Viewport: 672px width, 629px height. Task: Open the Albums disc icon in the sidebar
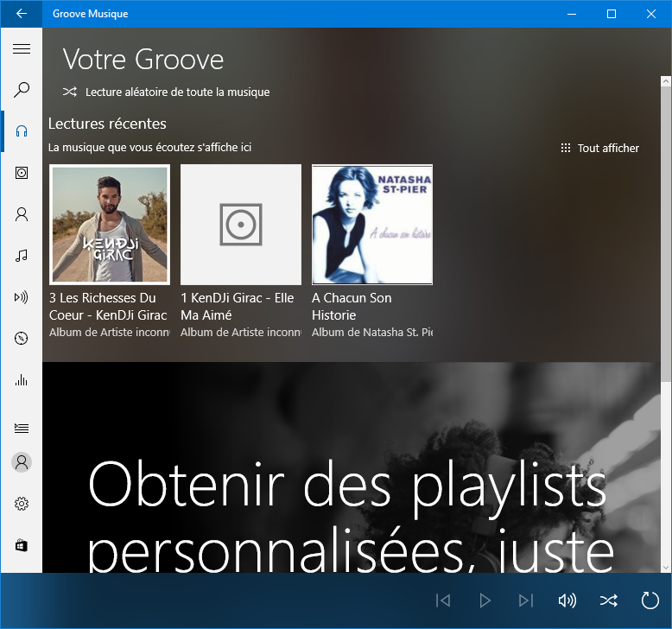pyautogui.click(x=22, y=173)
